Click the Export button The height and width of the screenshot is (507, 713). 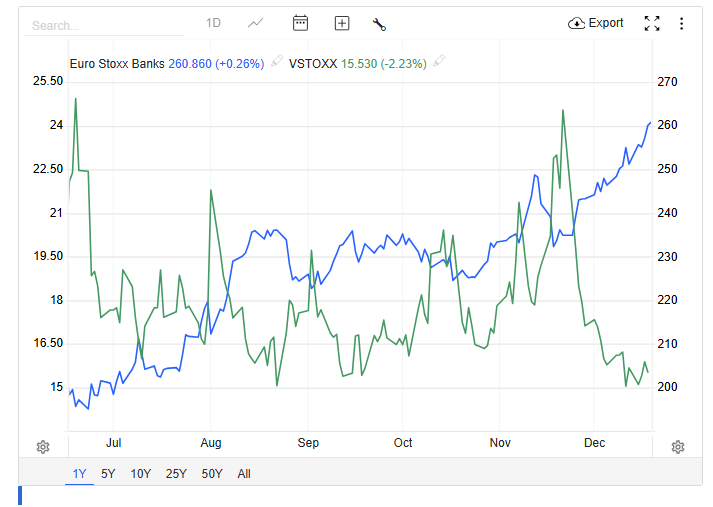click(x=596, y=23)
